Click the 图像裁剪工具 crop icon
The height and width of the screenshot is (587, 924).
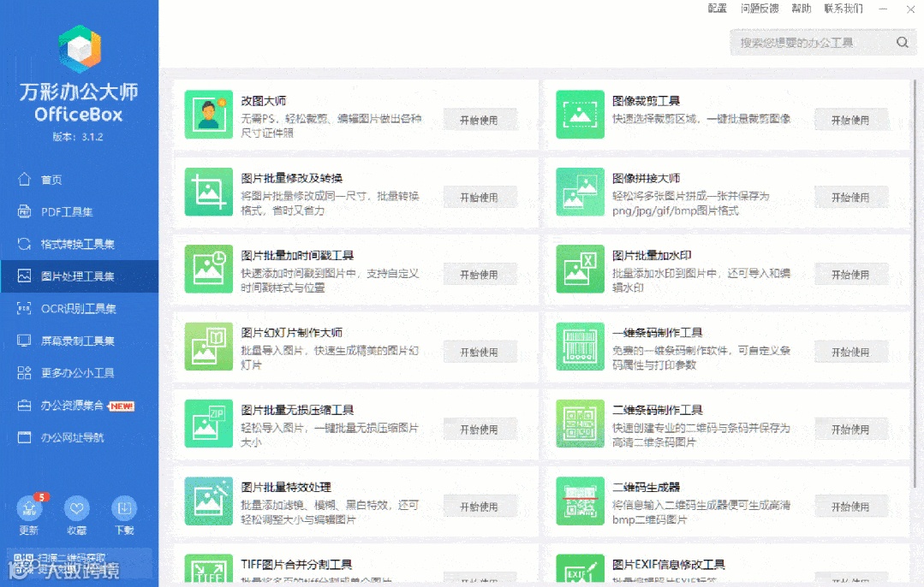coord(580,114)
